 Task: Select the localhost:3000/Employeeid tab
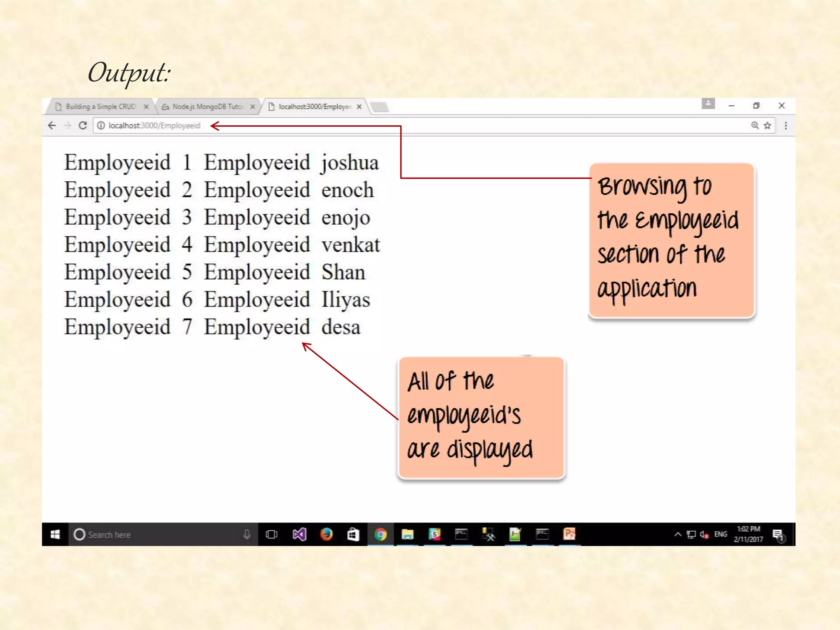(x=315, y=107)
